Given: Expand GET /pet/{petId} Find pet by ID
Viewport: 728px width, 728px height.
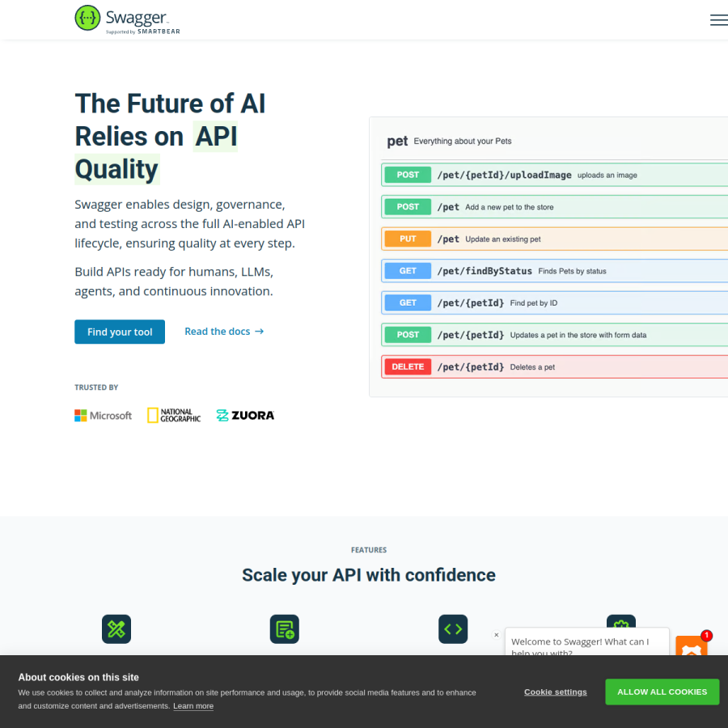Looking at the screenshot, I should coord(554,303).
